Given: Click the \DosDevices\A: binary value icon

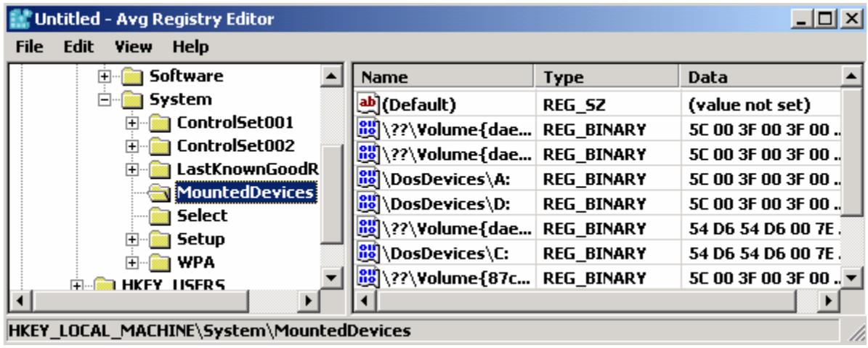Looking at the screenshot, I should (x=368, y=179).
